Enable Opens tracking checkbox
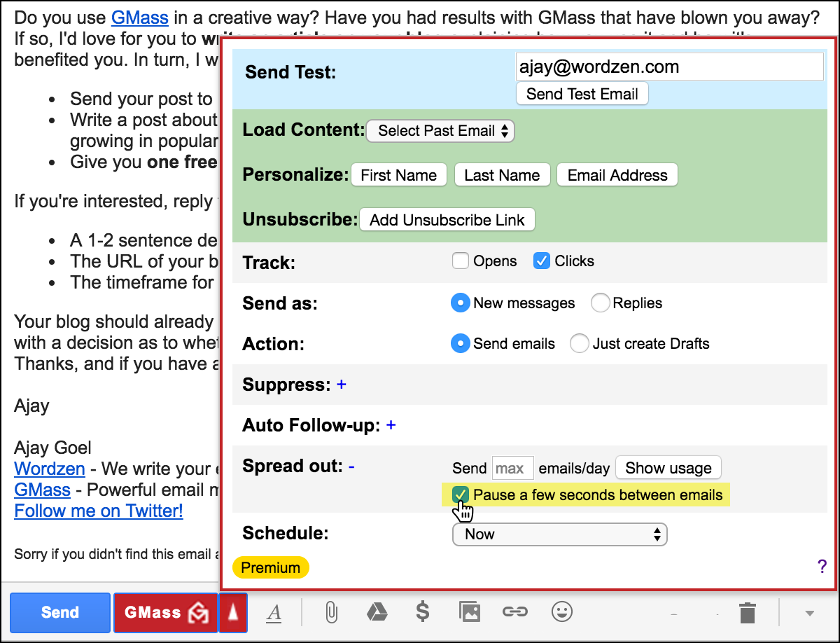Image resolution: width=840 pixels, height=643 pixels. (461, 261)
